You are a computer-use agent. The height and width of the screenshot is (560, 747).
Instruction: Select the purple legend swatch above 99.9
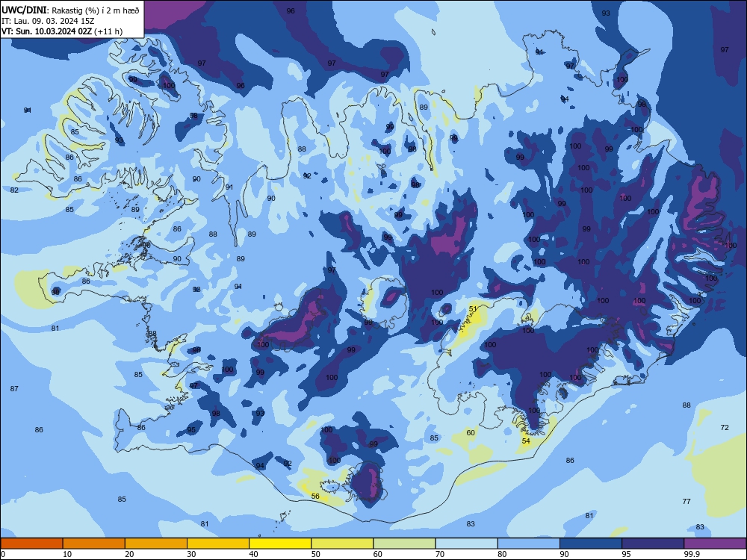pyautogui.click(x=715, y=544)
